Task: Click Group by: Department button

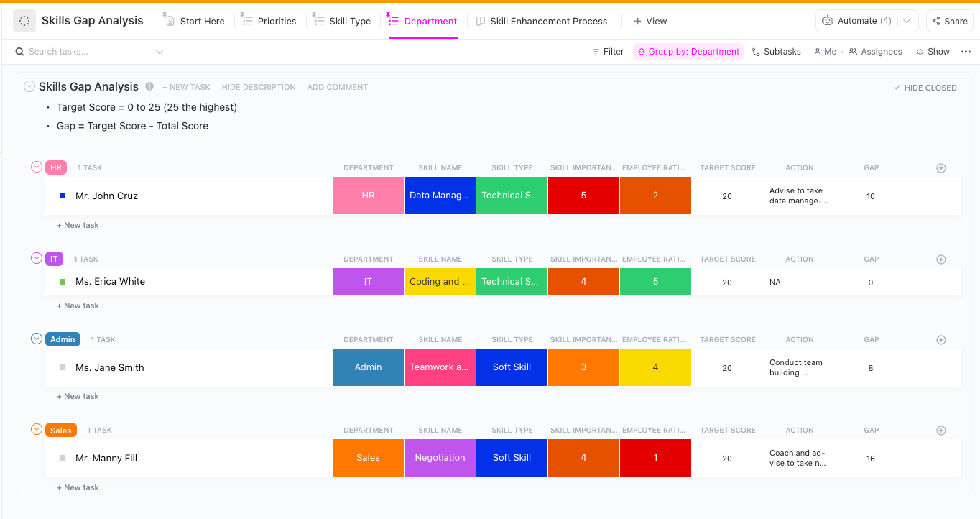Action: click(688, 52)
